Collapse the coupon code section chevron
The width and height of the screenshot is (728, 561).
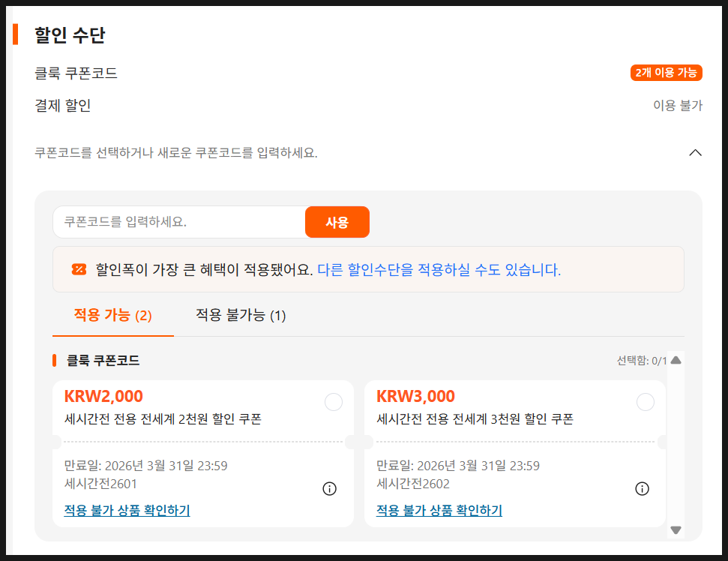(695, 153)
